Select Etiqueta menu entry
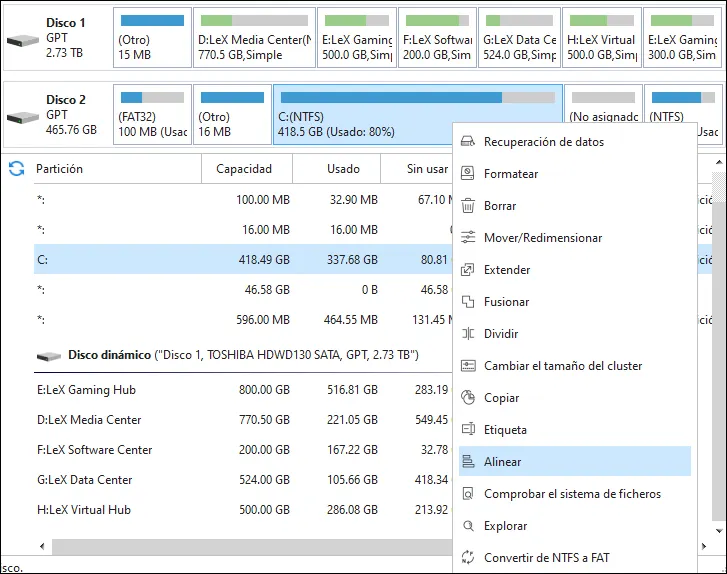 coord(575,429)
